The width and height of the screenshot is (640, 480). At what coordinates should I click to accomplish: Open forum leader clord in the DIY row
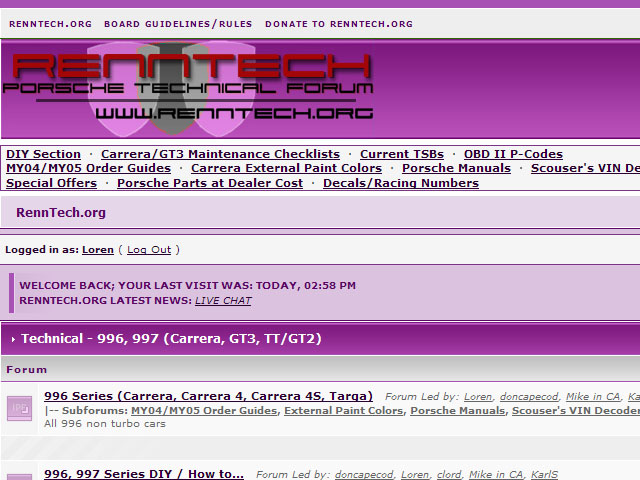pos(449,474)
